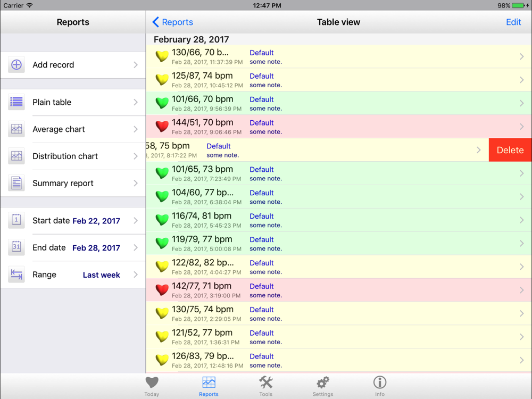Go to the Settings tab
The height and width of the screenshot is (399, 532).
[323, 386]
